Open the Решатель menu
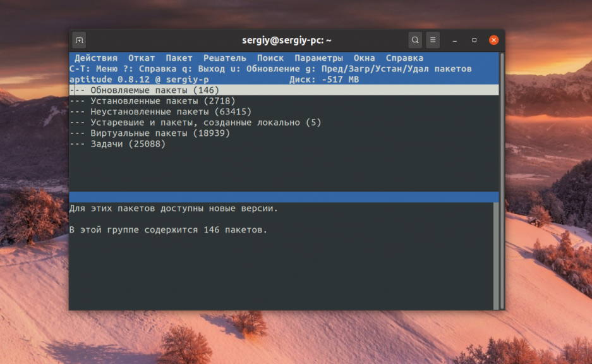The image size is (592, 364). point(224,58)
